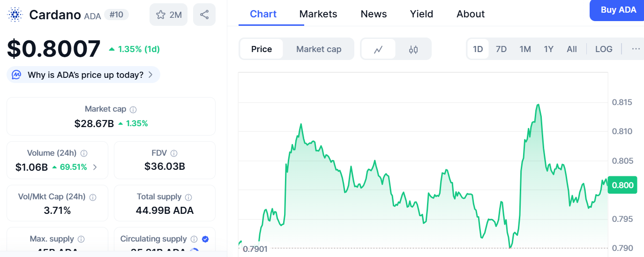Switch to candlestick chart icon
Viewport: 644px width, 257px height.
(x=413, y=49)
